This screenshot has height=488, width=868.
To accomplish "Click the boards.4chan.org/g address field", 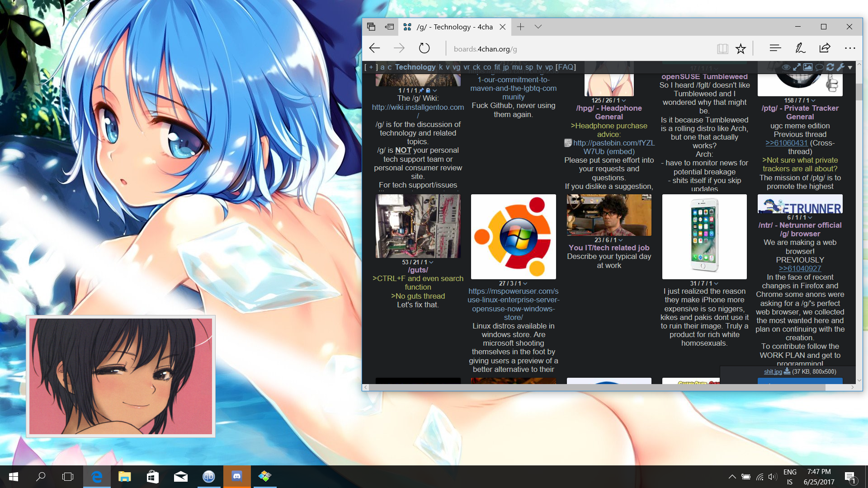I will (x=485, y=49).
